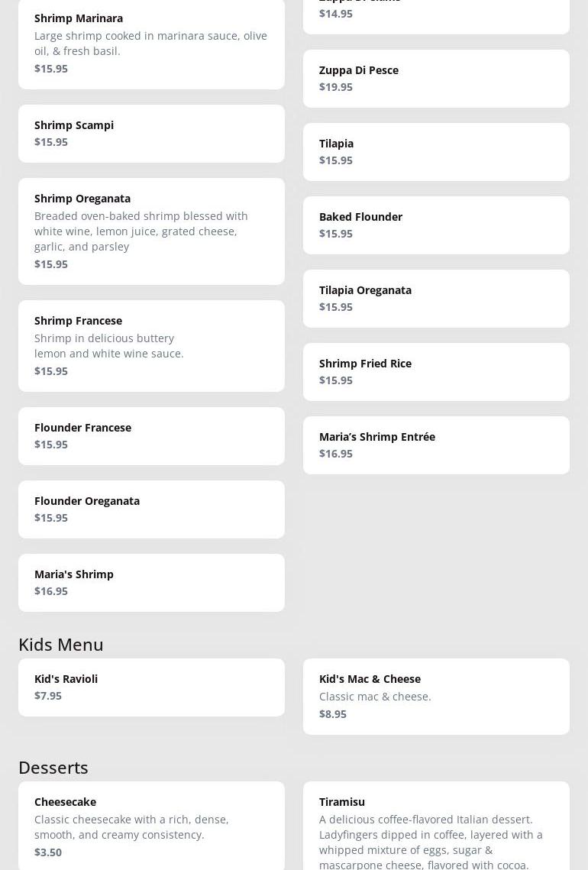Pick Kid's Ravioli from Kids Menu

pos(151,687)
